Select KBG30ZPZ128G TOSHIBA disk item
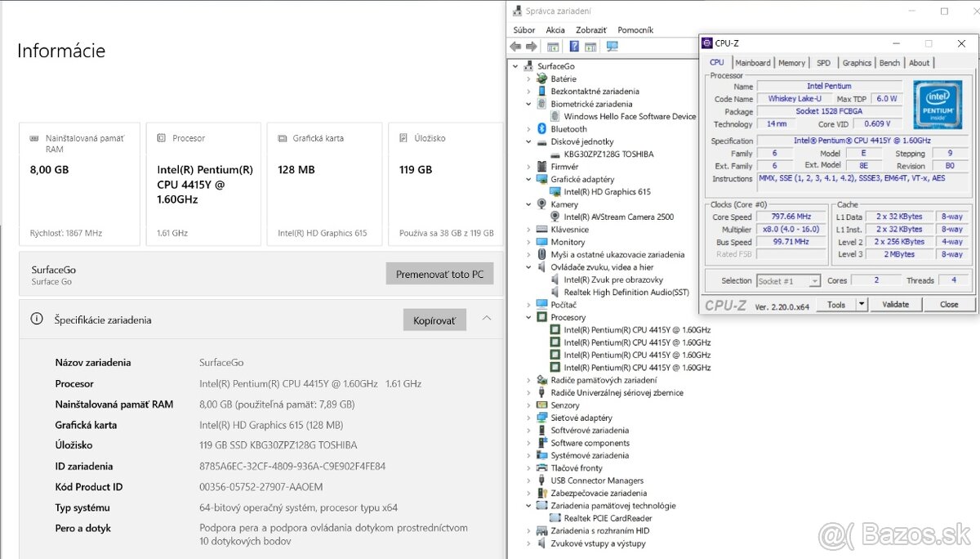 click(x=608, y=154)
